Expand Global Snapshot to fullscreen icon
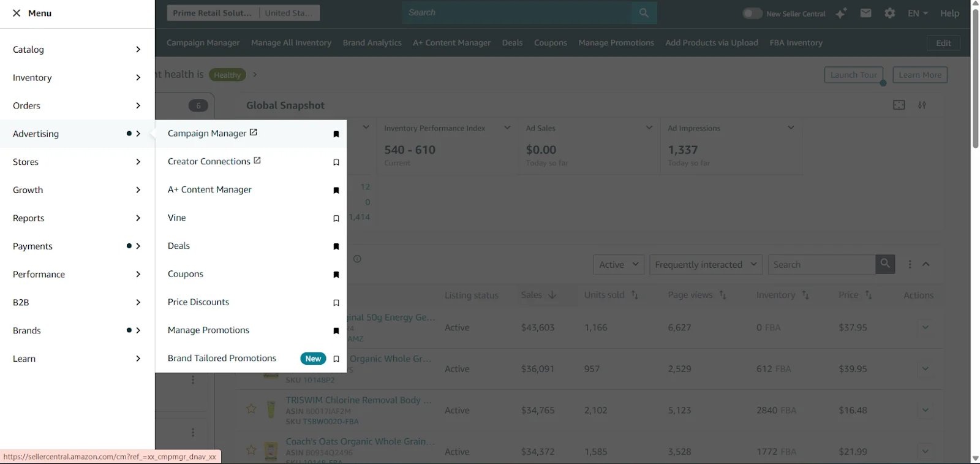Screen dimensions: 980x464 (x=899, y=105)
